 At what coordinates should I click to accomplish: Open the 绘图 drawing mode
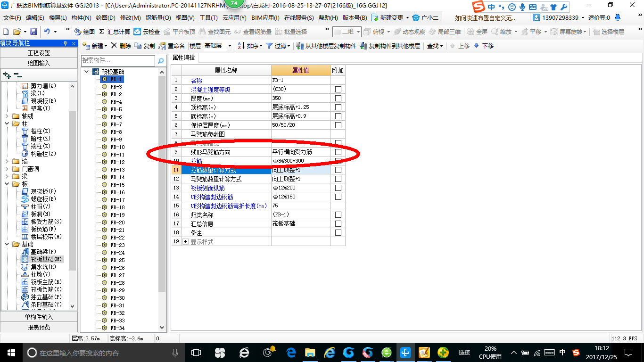[85, 32]
